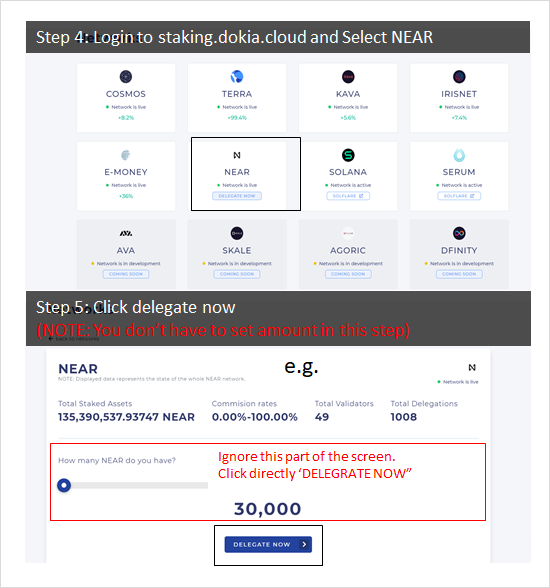Go back to networks link
Screen dimensions: 550x588
(x=74, y=339)
